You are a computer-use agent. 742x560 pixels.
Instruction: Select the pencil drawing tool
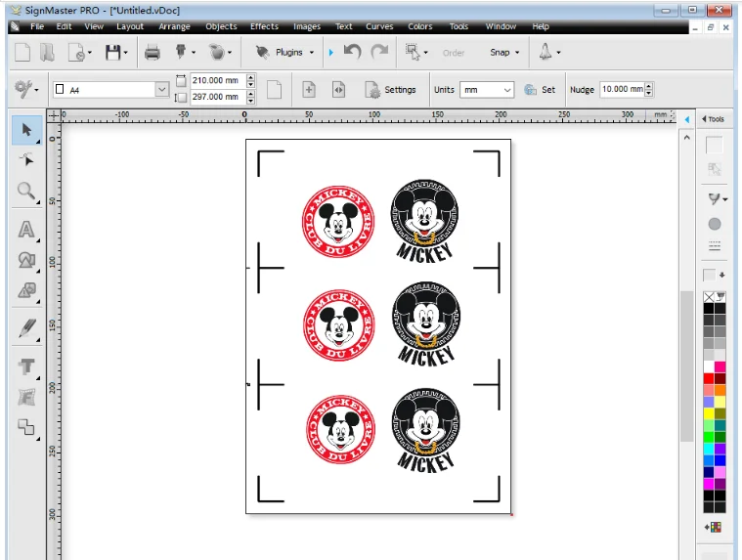[x=27, y=328]
